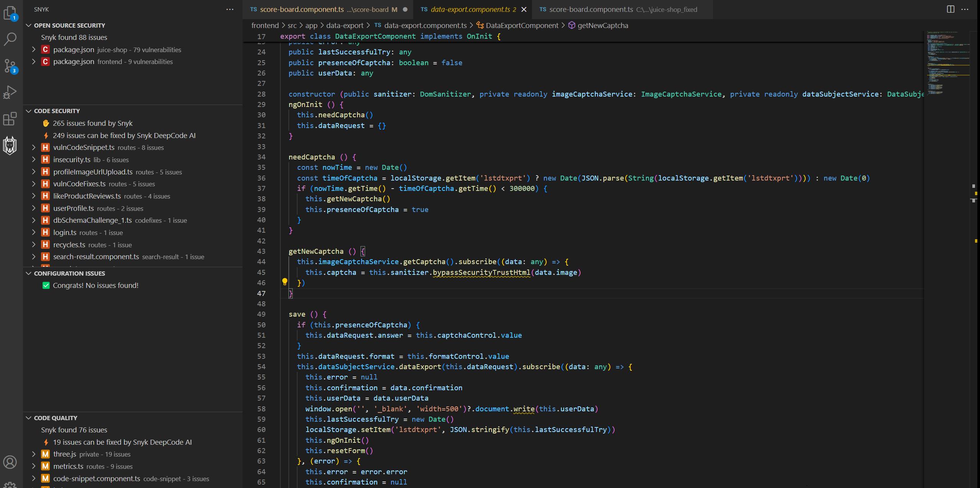
Task: Click line number 47 in gutter
Action: click(261, 293)
